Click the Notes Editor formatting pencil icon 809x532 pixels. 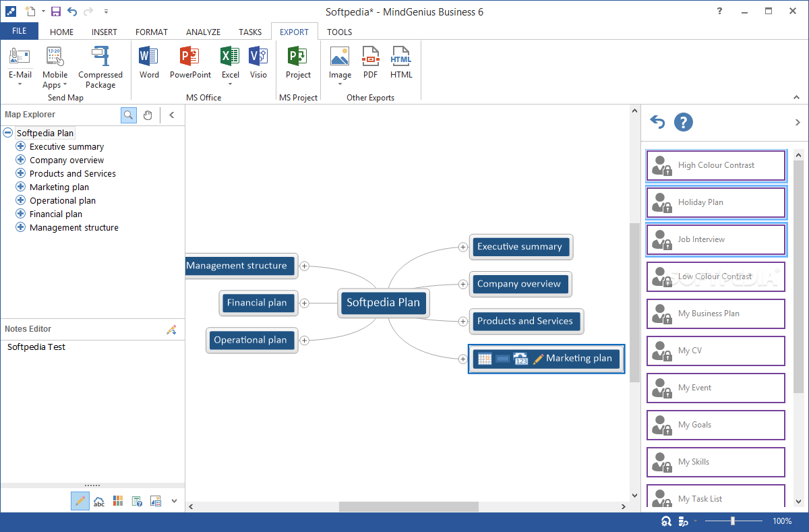click(171, 330)
